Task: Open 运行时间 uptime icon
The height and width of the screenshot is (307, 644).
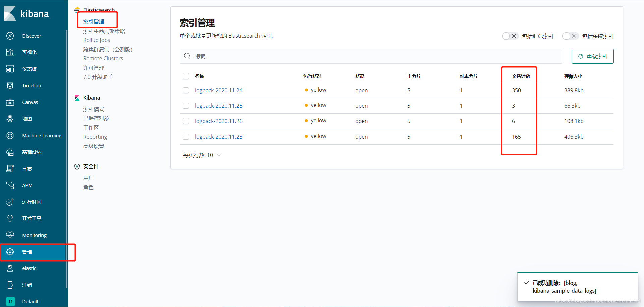Action: [x=10, y=202]
